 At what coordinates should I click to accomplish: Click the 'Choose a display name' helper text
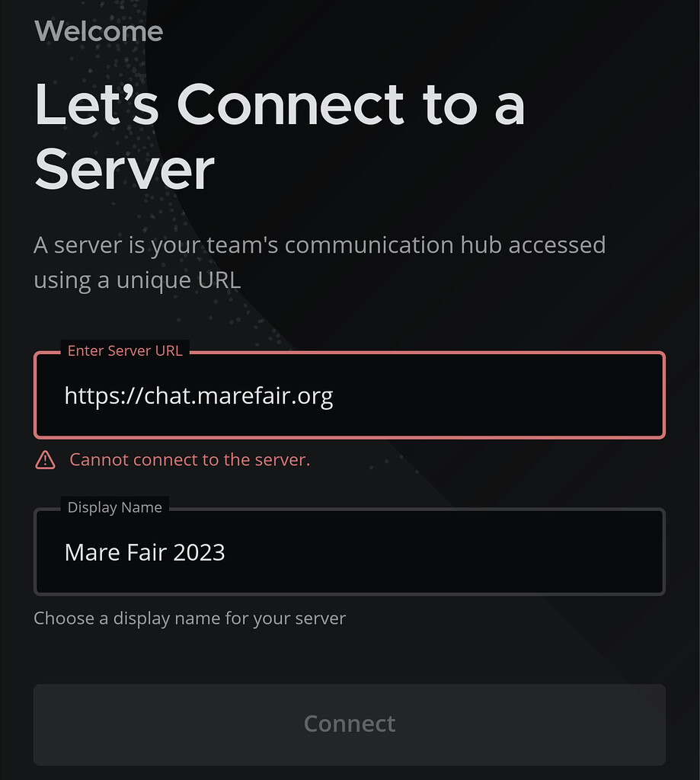tap(190, 619)
